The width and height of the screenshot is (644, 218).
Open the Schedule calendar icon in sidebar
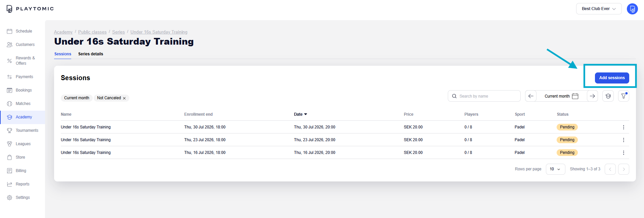click(9, 31)
